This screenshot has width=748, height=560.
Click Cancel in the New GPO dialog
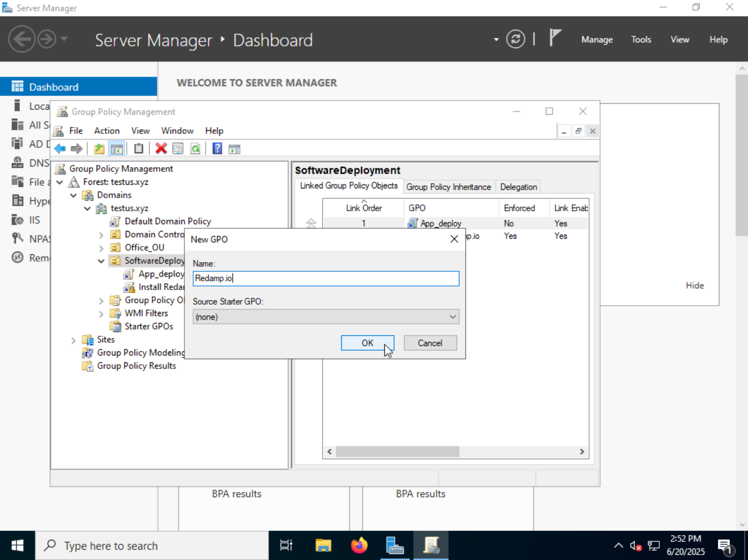tap(430, 343)
